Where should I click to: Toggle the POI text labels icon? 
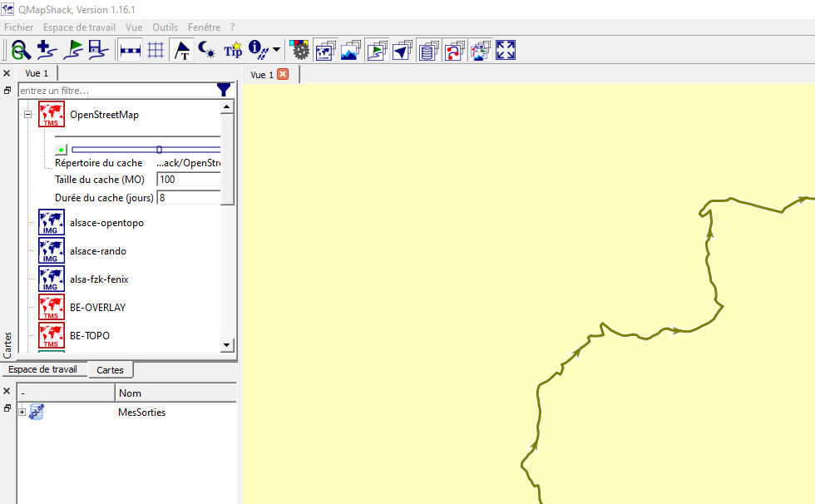(182, 51)
